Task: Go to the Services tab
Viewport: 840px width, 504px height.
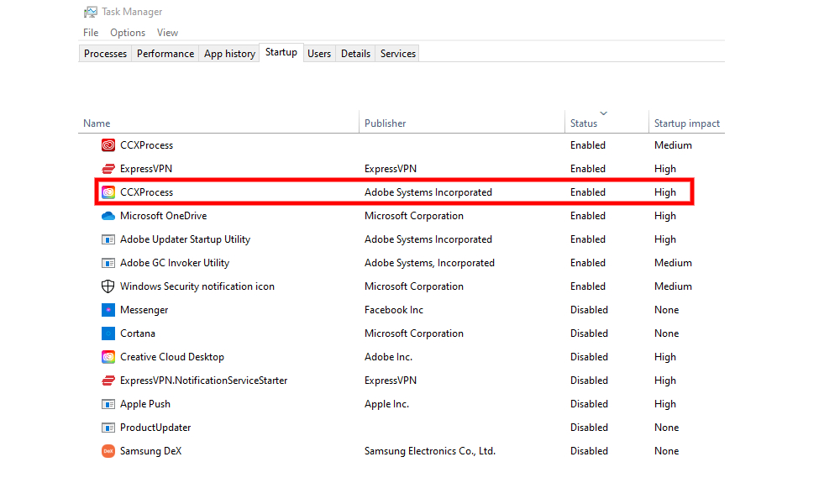Action: click(397, 54)
